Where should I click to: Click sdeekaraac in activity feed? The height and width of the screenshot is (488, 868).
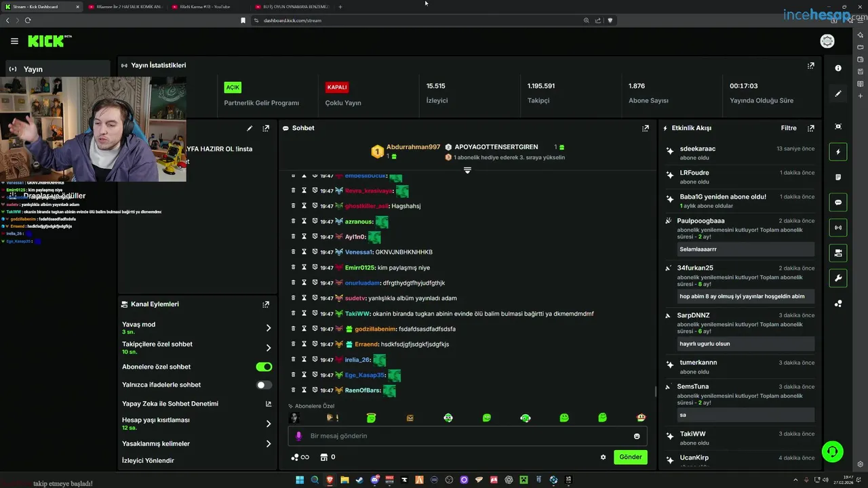click(x=698, y=149)
